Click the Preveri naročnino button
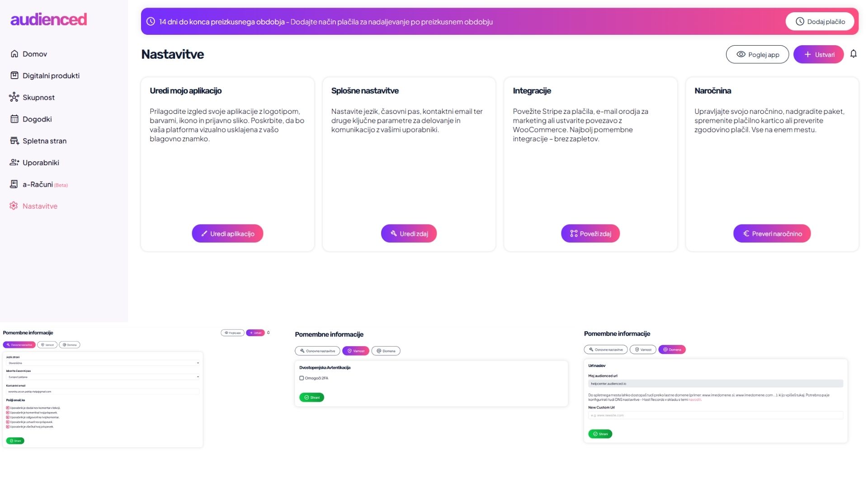The width and height of the screenshot is (868, 488). (x=772, y=234)
